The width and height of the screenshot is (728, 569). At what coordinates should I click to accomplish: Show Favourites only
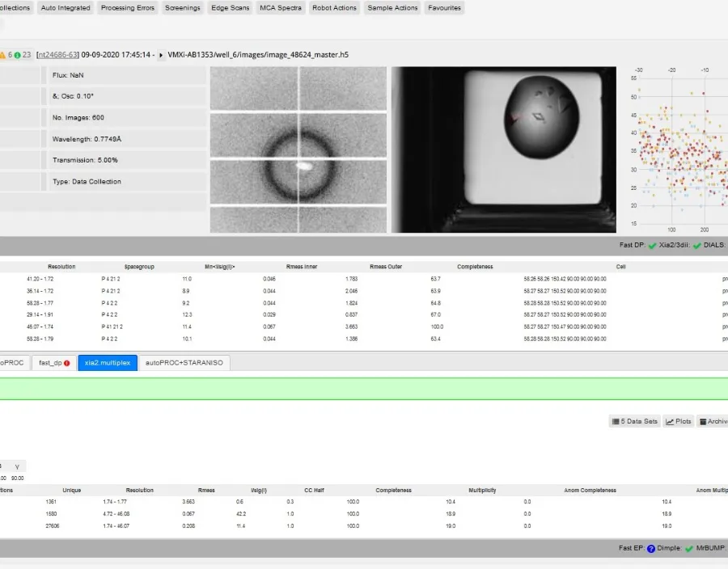pos(444,8)
